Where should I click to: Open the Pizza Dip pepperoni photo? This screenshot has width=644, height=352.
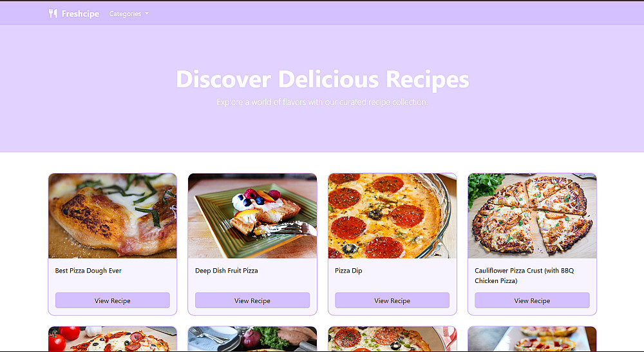point(392,216)
